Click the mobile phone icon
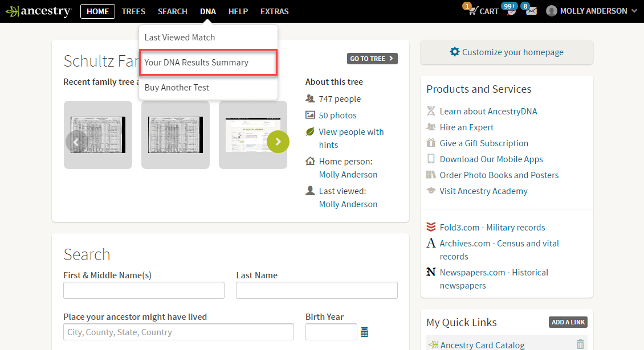Viewport: 644px width, 350px height. click(x=431, y=159)
